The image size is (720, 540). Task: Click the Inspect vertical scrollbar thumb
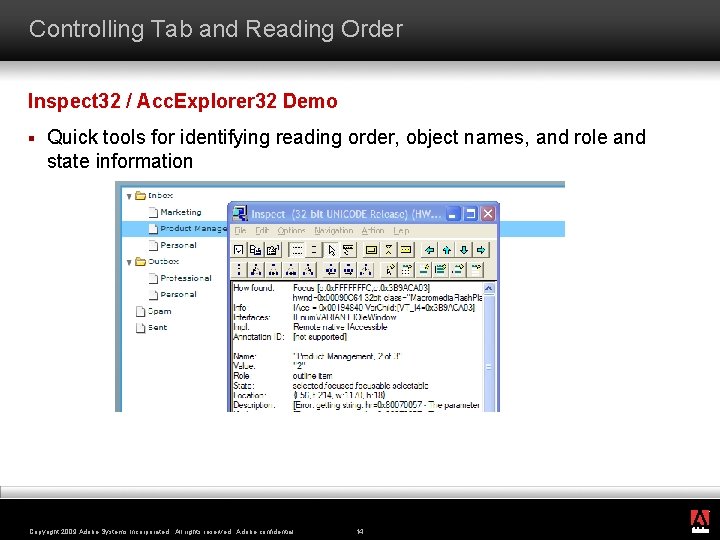(x=489, y=366)
